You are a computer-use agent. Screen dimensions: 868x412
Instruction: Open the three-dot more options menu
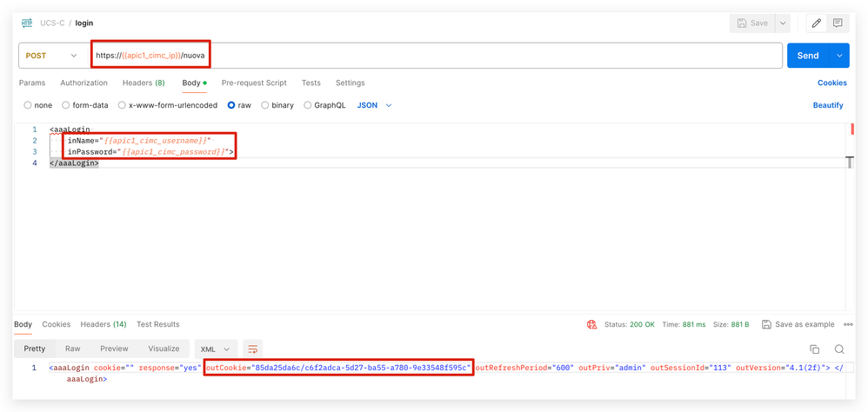point(847,324)
